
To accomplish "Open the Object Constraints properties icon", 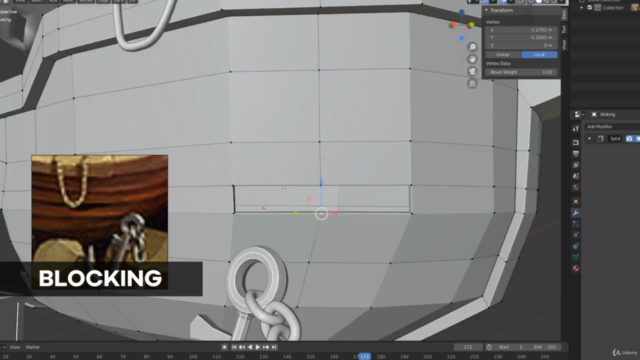I will click(x=576, y=246).
